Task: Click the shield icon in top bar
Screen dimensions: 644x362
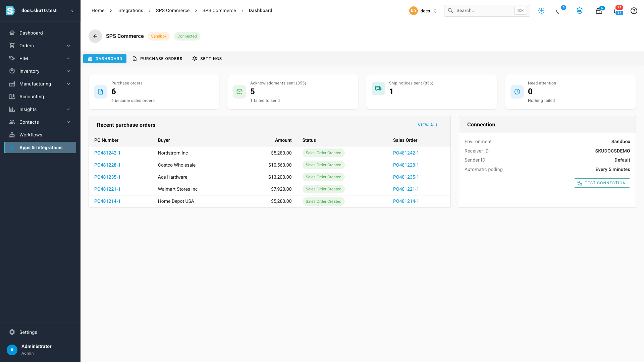Action: (580, 11)
